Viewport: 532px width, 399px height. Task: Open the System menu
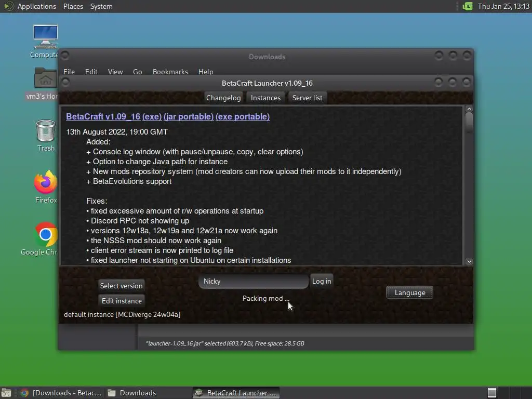pyautogui.click(x=101, y=6)
